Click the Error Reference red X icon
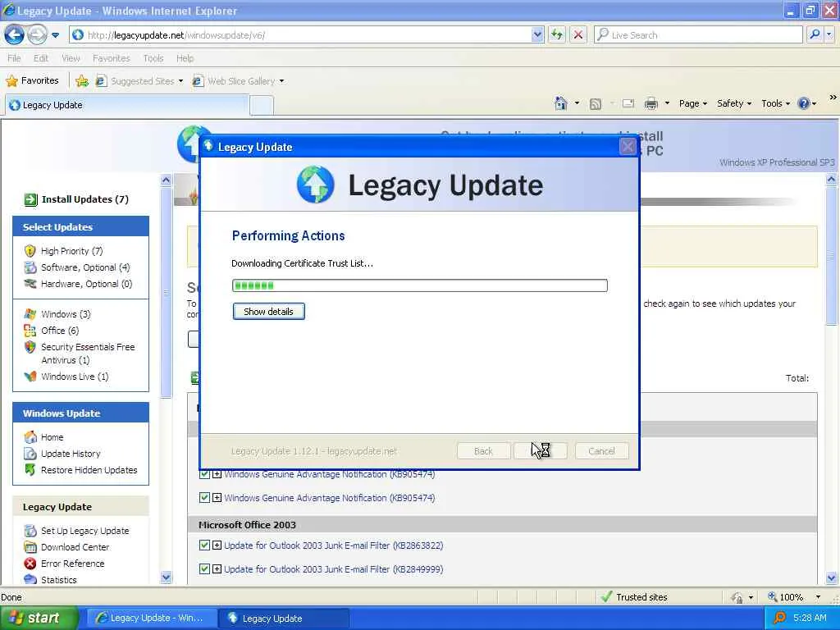This screenshot has height=630, width=840. (30, 564)
